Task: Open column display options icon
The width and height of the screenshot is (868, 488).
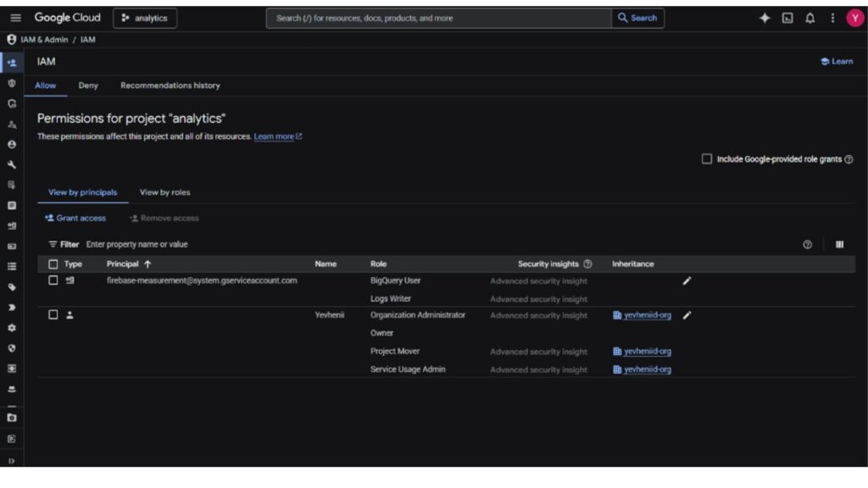Action: tap(839, 245)
